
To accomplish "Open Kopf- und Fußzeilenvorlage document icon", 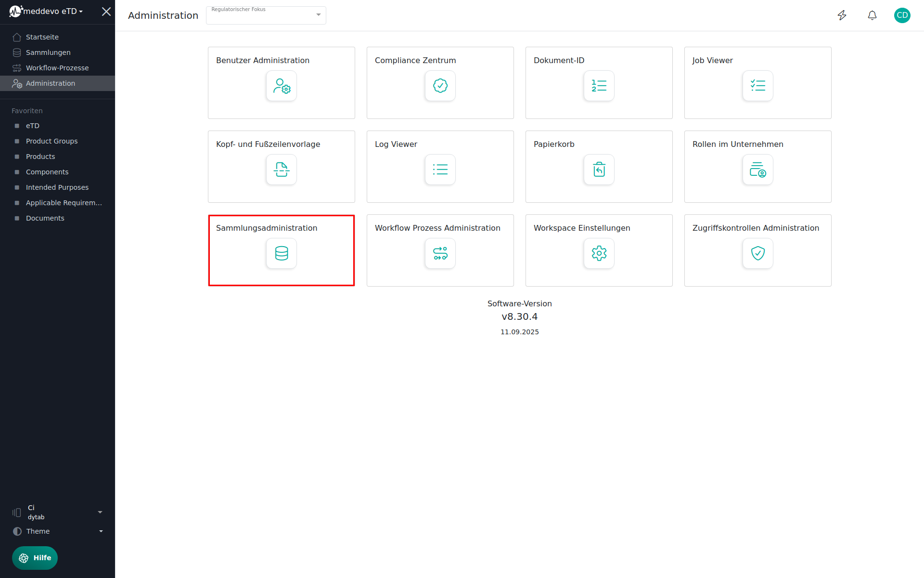I will click(282, 170).
